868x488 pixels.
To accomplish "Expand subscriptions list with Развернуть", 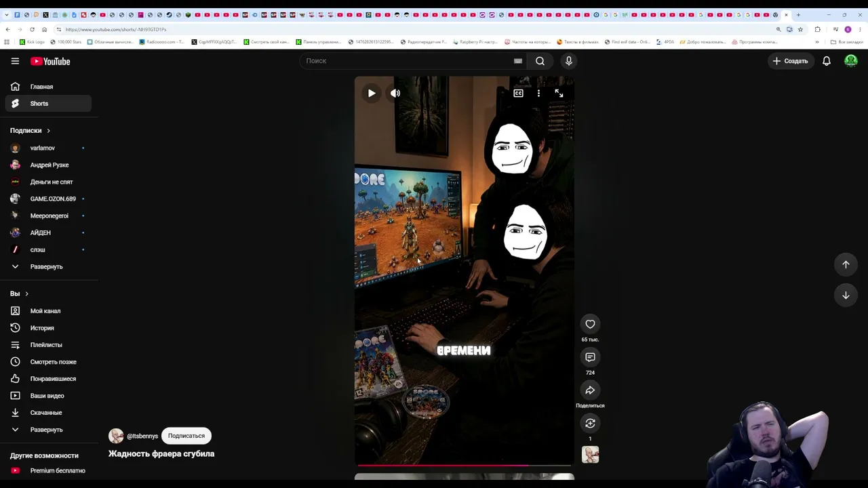I will 47,266.
